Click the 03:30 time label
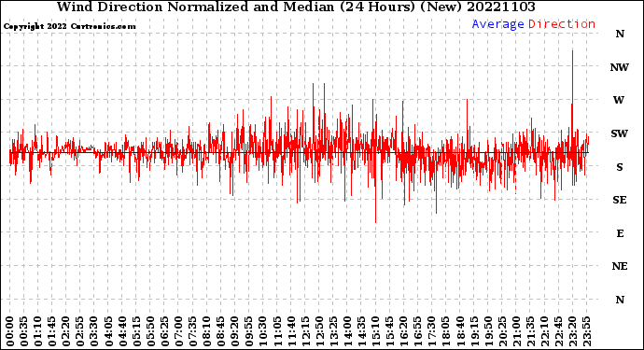The image size is (644, 350). 94,331
